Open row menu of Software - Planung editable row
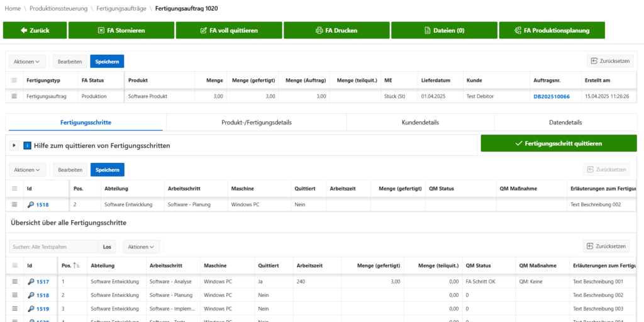 [x=14, y=204]
